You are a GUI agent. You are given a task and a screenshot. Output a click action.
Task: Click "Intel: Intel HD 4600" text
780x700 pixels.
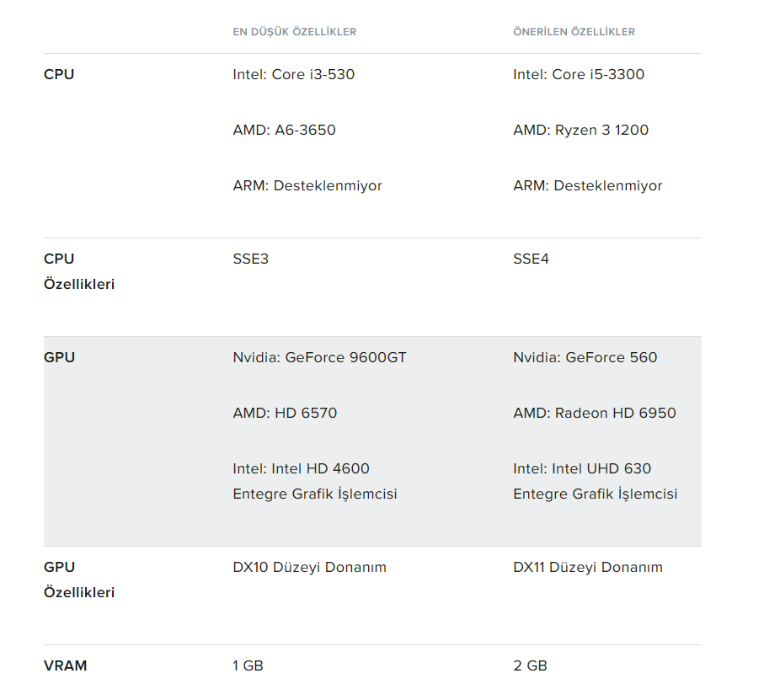301,468
